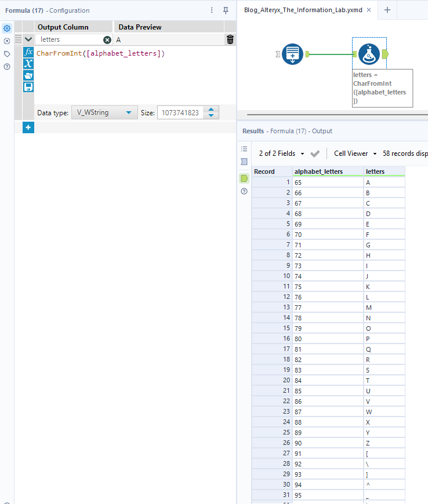Select the Formula tool annotation box
The image size is (428, 504).
(382, 88)
